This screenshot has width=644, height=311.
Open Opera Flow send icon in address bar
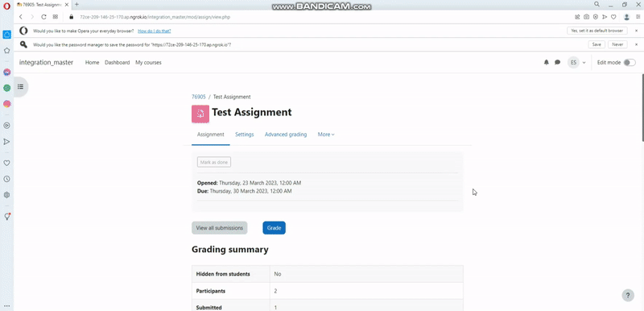click(605, 17)
